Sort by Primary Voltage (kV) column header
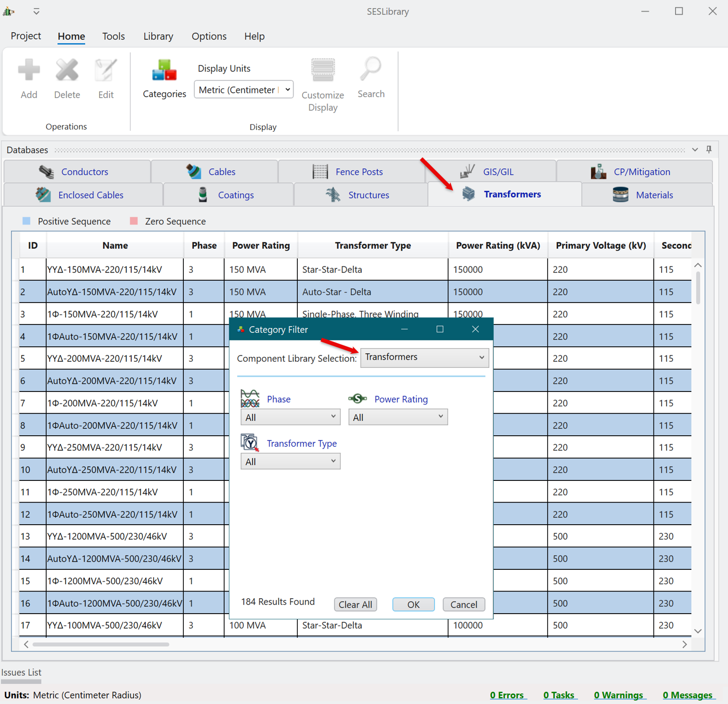 tap(600, 245)
